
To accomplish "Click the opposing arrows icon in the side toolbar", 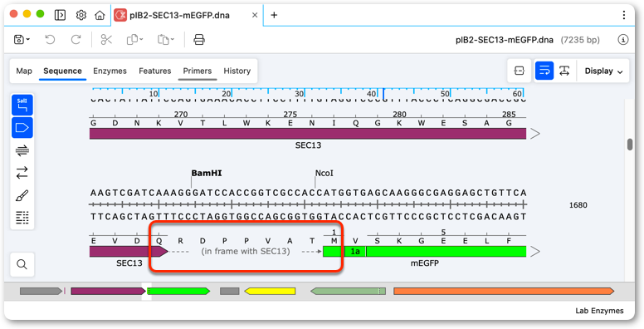I will [22, 172].
